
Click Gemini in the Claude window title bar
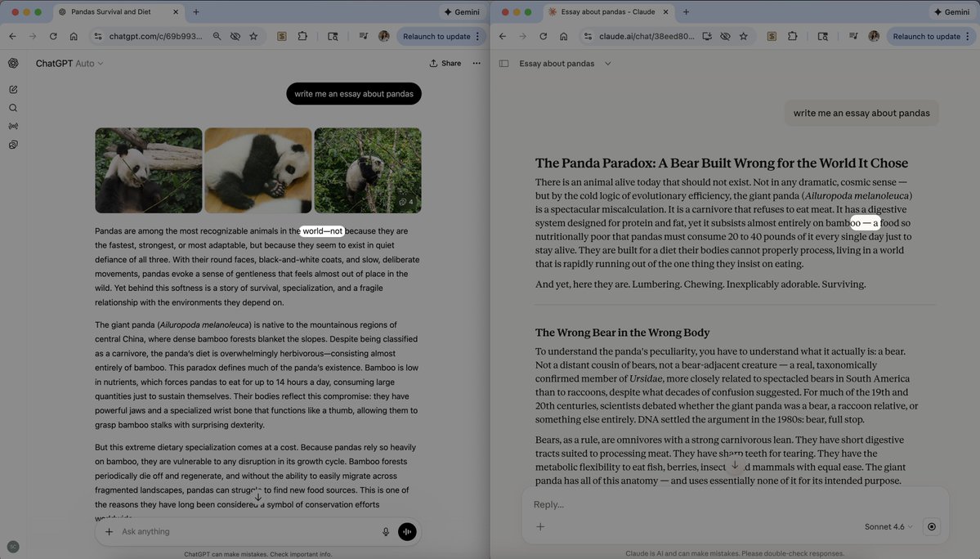pos(952,12)
